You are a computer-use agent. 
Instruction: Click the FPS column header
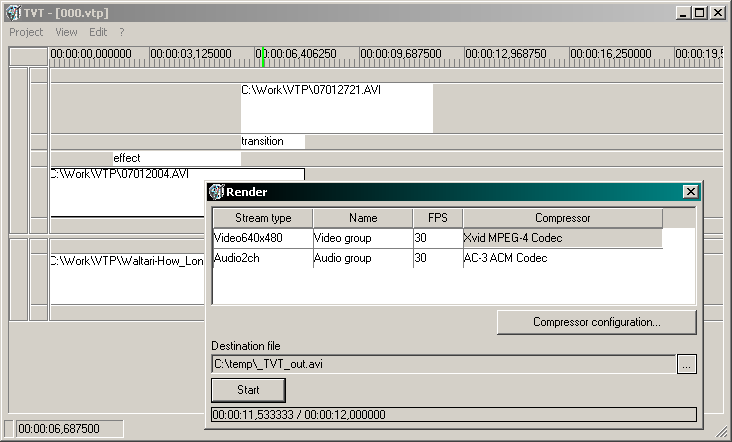[438, 218]
